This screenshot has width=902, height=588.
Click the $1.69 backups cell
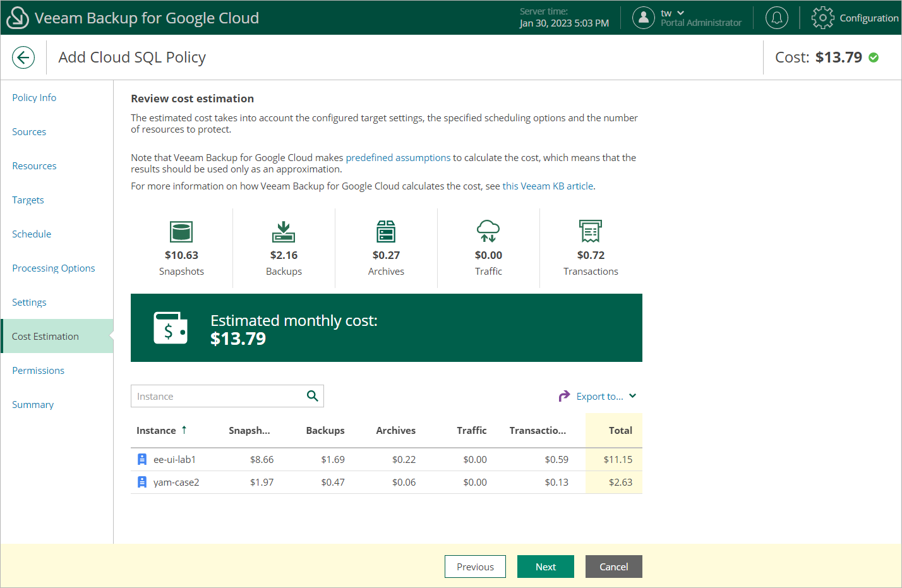point(333,459)
